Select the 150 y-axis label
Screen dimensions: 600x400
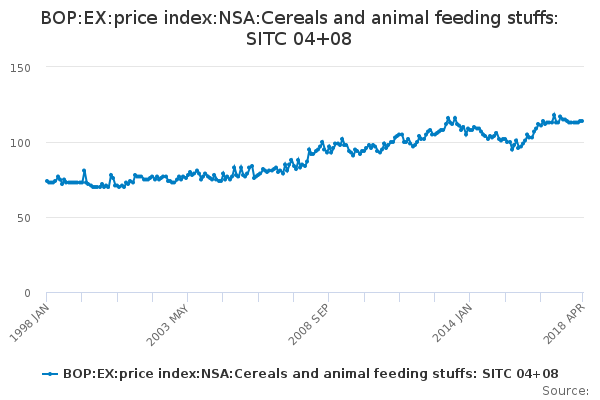pos(21,67)
